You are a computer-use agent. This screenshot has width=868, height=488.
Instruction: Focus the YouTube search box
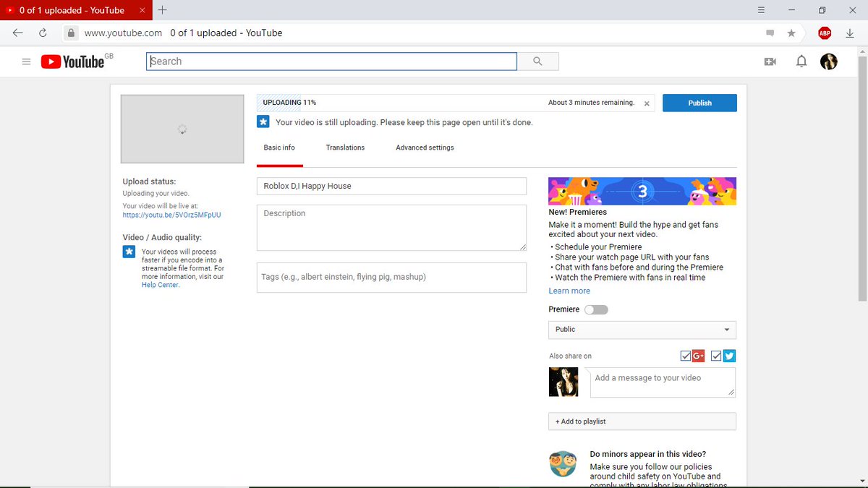coord(332,61)
